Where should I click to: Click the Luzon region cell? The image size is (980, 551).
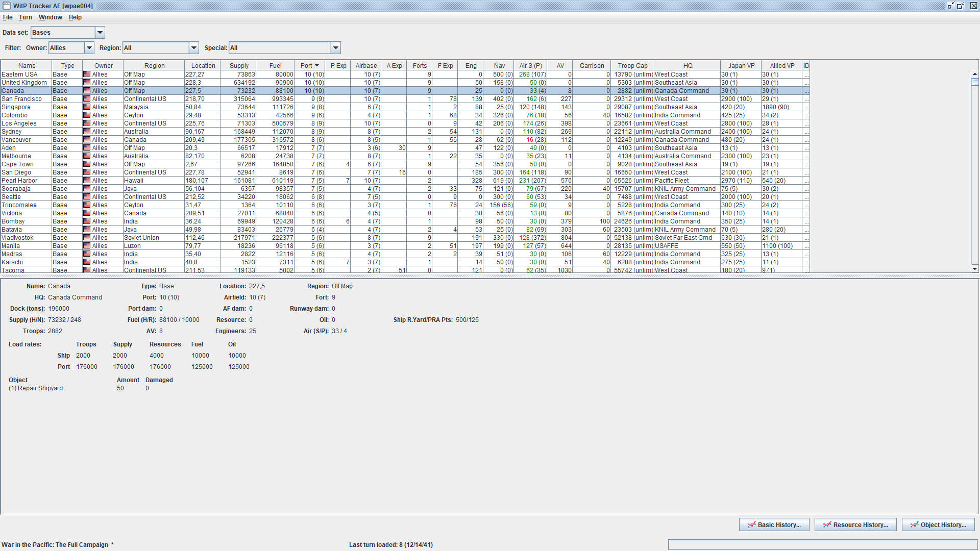(154, 246)
